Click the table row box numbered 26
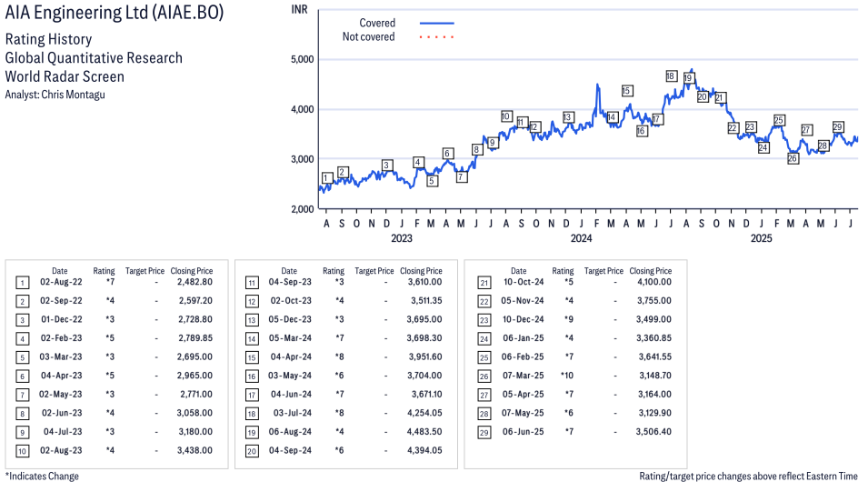The width and height of the screenshot is (868, 482). tap(484, 377)
